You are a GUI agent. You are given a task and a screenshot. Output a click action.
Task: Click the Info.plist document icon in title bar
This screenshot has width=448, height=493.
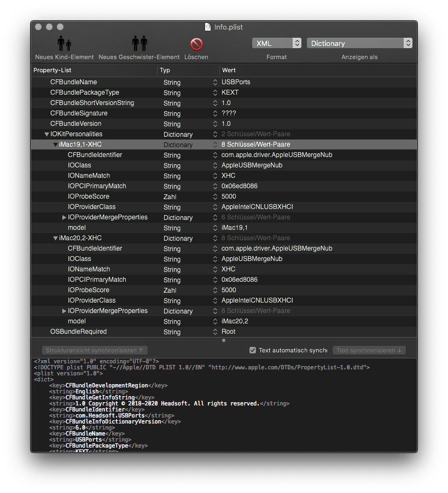tap(208, 27)
